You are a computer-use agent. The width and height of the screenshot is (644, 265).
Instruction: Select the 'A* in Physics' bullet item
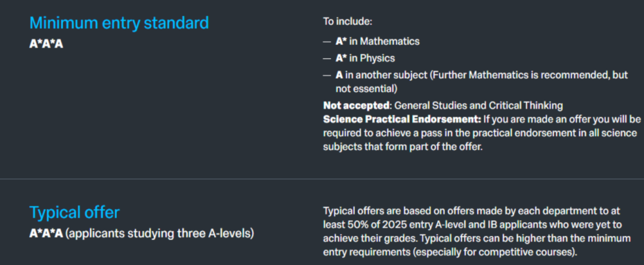pos(365,58)
